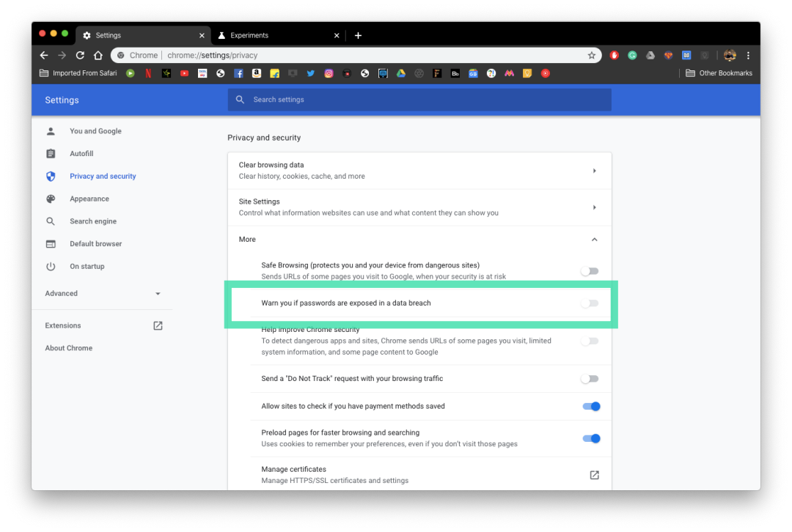Open the Netflix bookmark icon
The height and width of the screenshot is (532, 792).
pos(148,73)
